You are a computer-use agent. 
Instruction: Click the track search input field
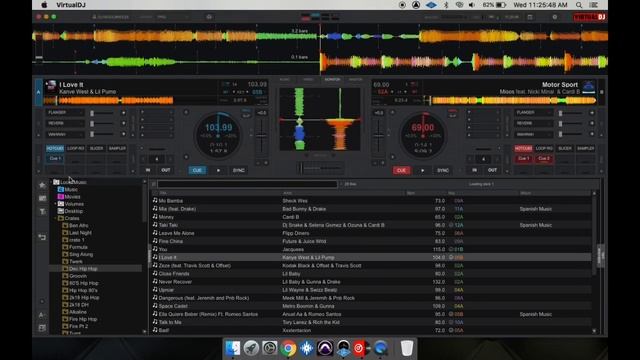tap(247, 184)
